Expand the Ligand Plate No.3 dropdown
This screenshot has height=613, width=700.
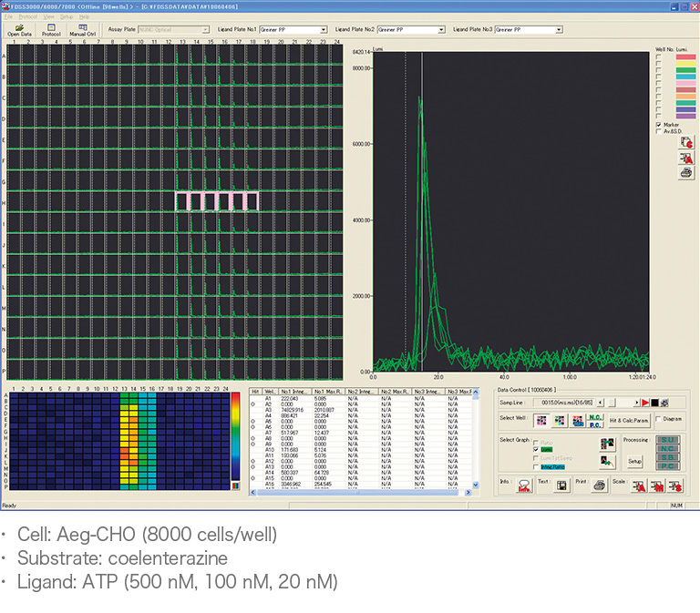pos(559,30)
